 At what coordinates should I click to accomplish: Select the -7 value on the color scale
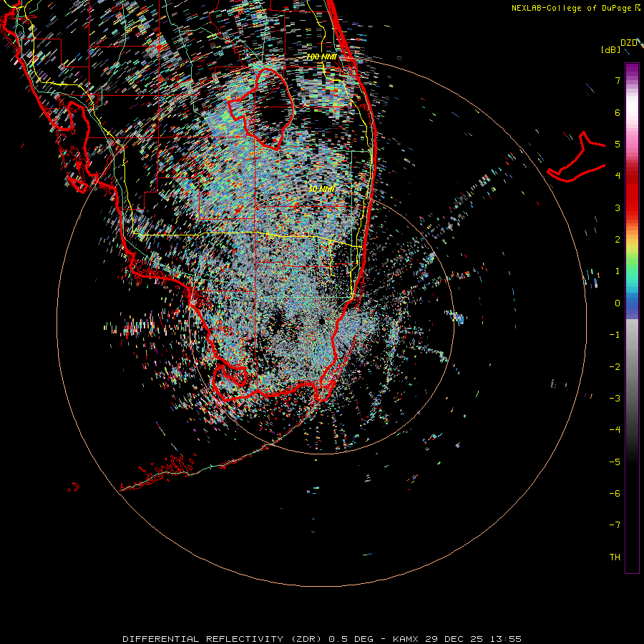click(x=615, y=525)
